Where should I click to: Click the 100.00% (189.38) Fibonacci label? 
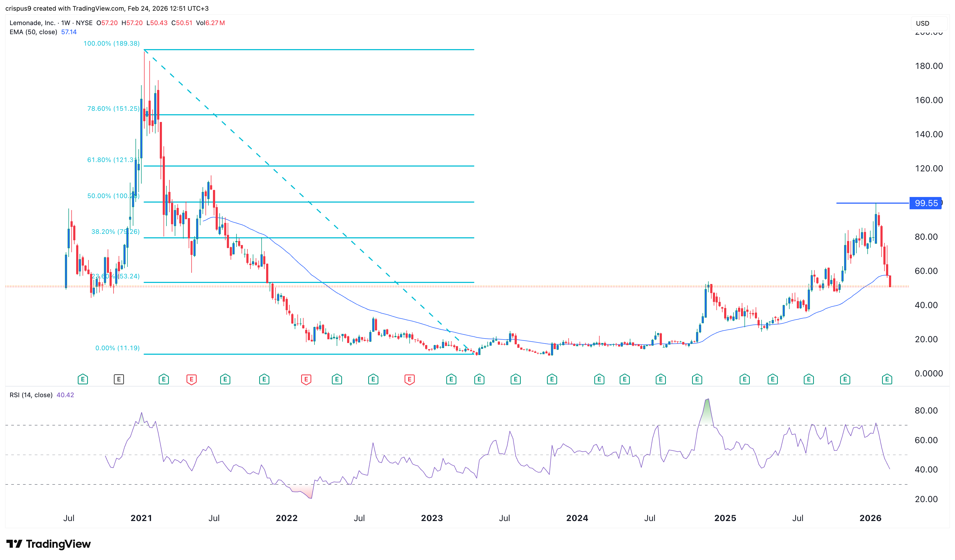click(111, 44)
